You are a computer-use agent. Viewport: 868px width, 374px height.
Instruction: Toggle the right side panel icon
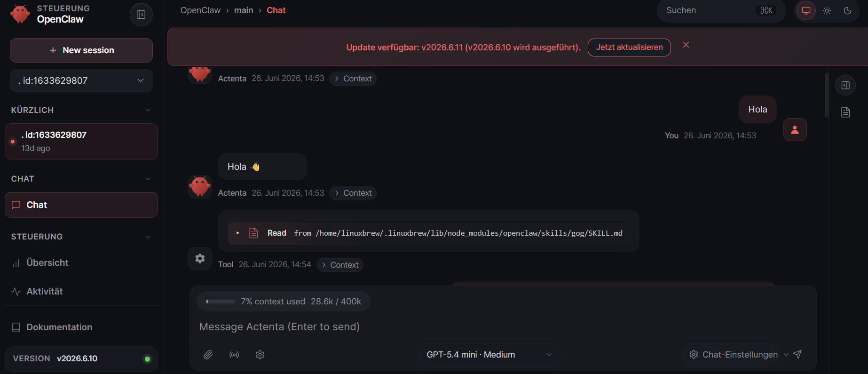[845, 85]
